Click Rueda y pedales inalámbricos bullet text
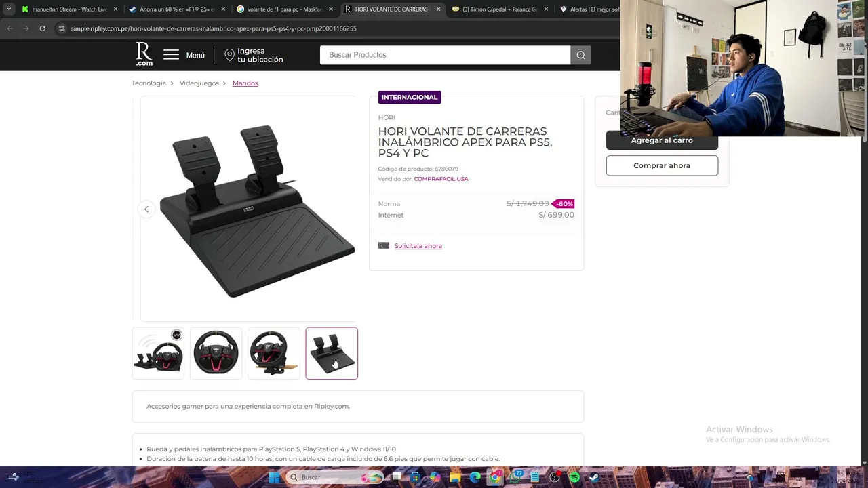 pyautogui.click(x=271, y=449)
